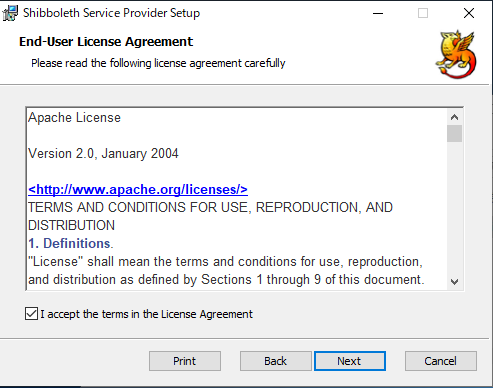Viewport: 493px width, 388px height.
Task: Proceed with the Next button
Action: (x=350, y=361)
